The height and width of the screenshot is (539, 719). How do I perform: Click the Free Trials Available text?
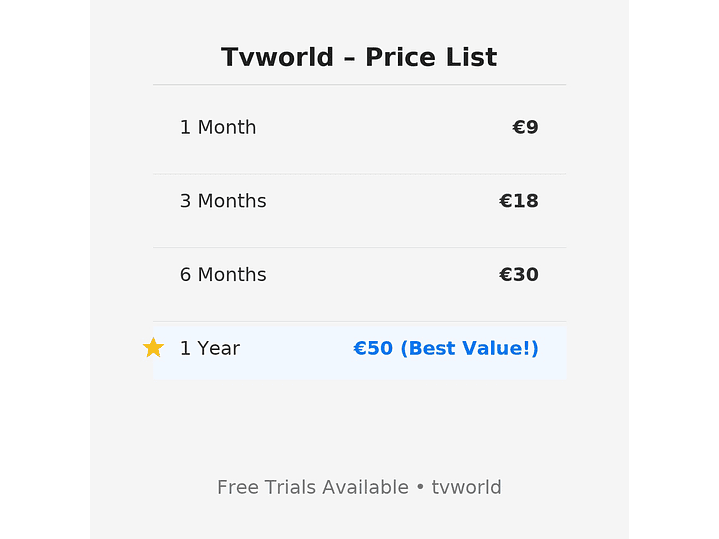coord(312,488)
